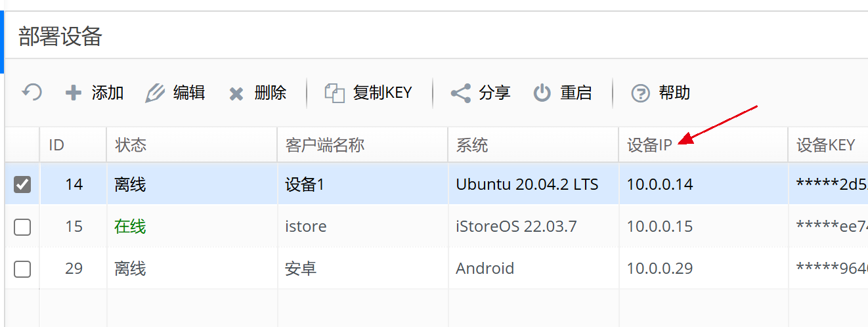
Task: Select the istore device row name
Action: 305,227
